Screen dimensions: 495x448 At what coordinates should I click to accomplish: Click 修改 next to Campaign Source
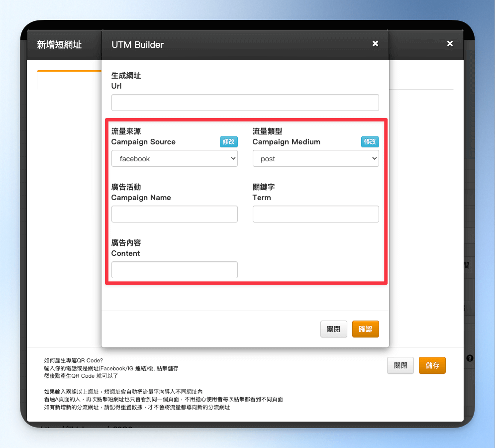228,141
